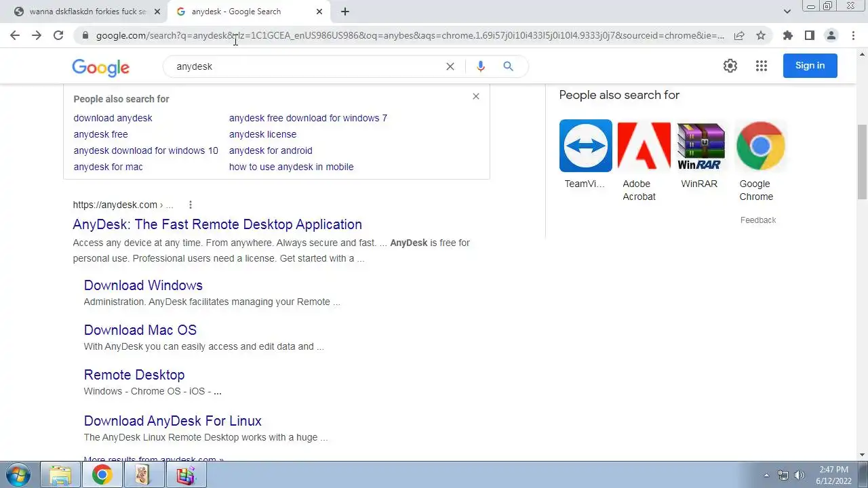The image size is (868, 488).
Task: Open the WinRAR taskbar icon
Action: (186, 475)
